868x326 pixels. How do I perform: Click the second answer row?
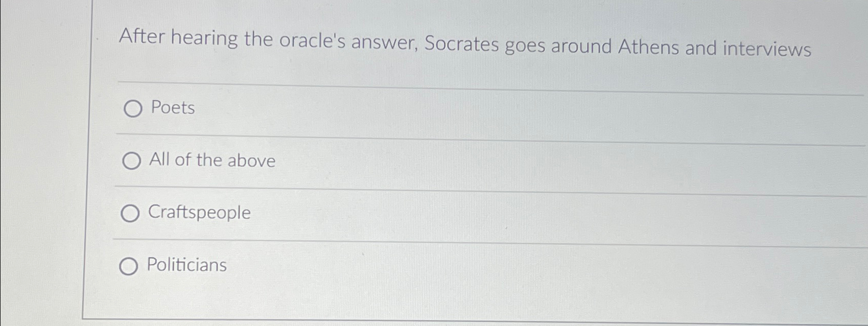point(358,161)
